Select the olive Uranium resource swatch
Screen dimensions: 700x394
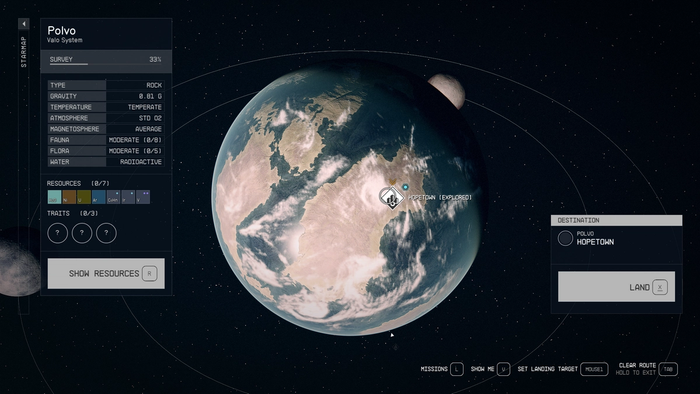(84, 197)
